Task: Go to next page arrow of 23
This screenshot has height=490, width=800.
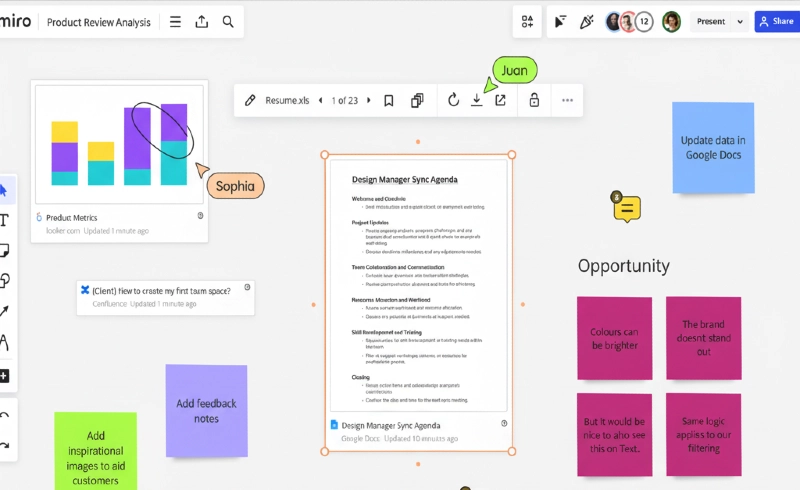Action: (x=368, y=100)
